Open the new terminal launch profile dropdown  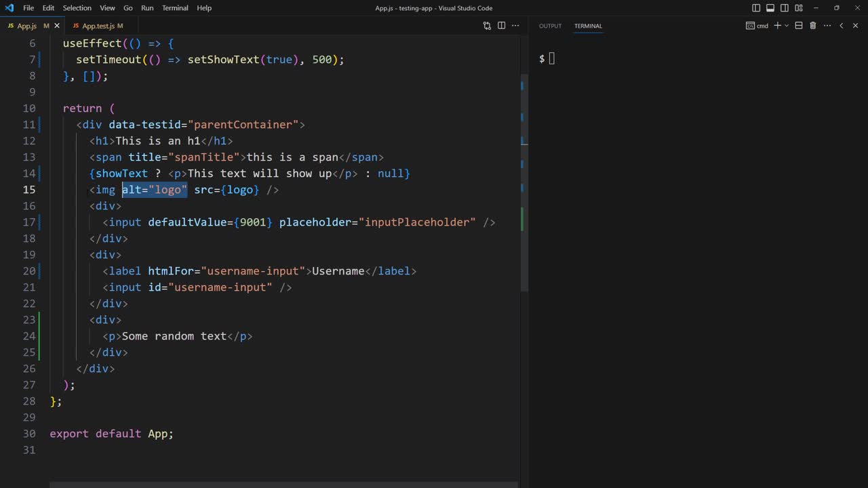point(787,26)
